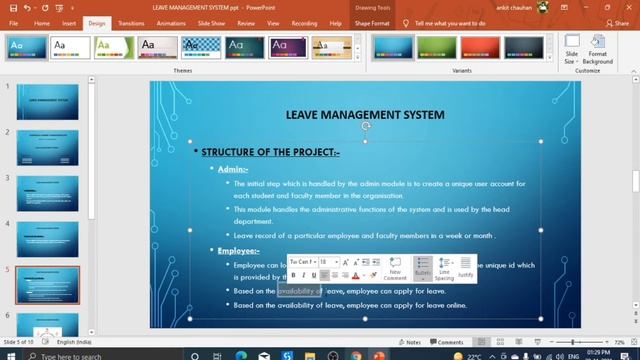This screenshot has height=360, width=640.
Task: Expand the Variants gallery More arrow
Action: (x=550, y=58)
